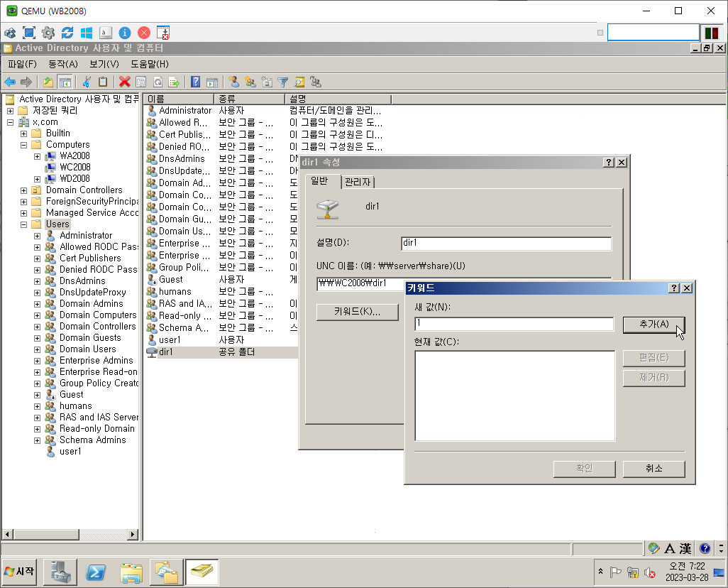Expand the Builtin container
The width and height of the screenshot is (728, 588).
coord(23,134)
